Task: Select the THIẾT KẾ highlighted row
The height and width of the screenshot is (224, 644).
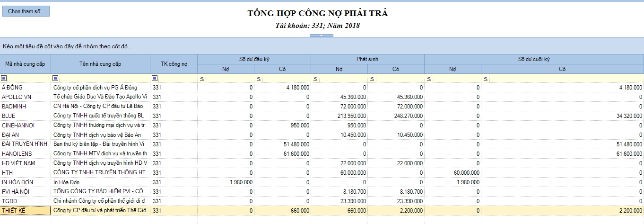Action: click(x=322, y=211)
